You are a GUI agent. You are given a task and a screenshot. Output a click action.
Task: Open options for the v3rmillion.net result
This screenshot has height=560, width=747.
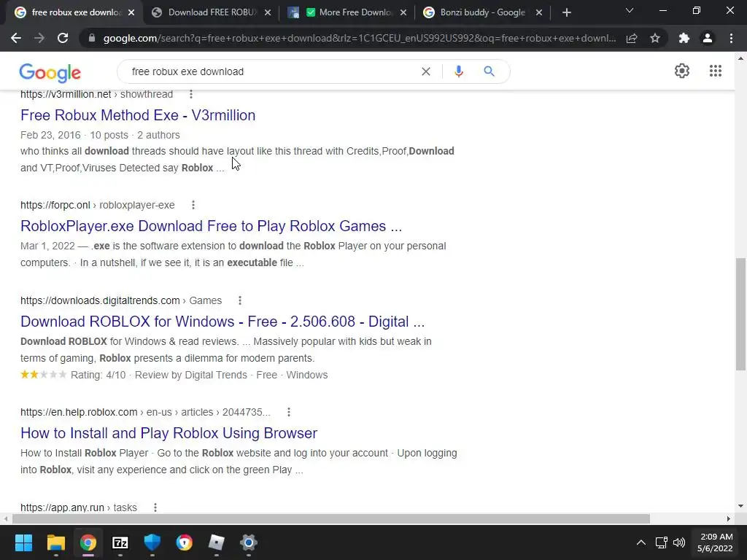pos(191,94)
